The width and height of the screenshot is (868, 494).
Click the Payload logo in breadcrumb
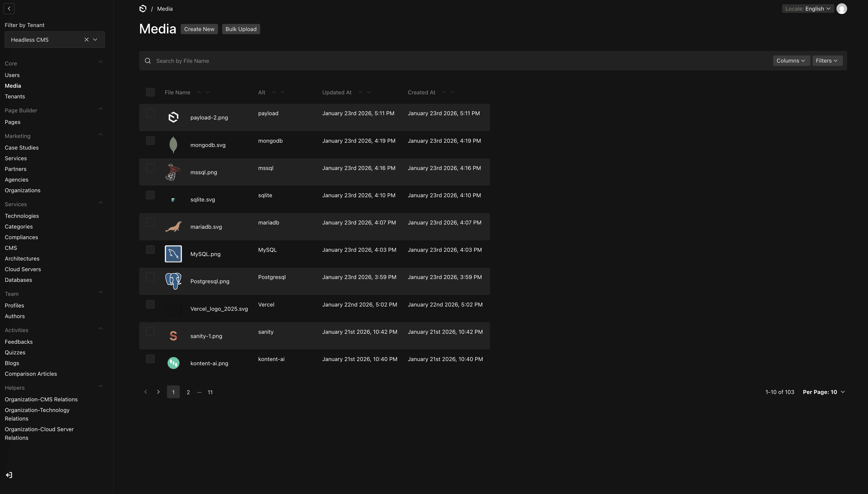click(143, 9)
